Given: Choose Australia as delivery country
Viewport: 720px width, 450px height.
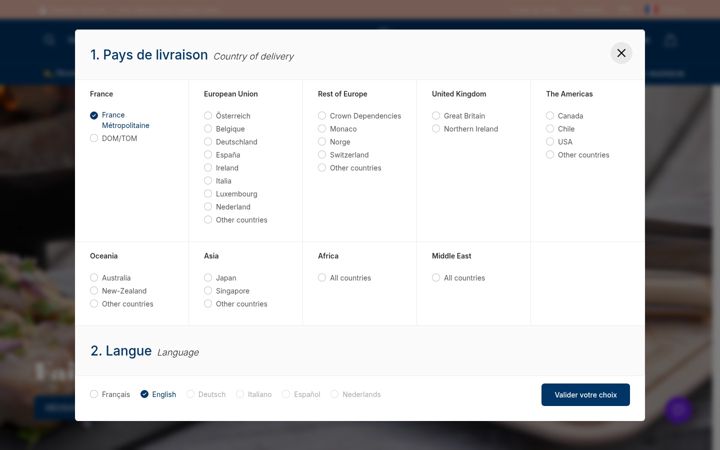Looking at the screenshot, I should coord(110,278).
